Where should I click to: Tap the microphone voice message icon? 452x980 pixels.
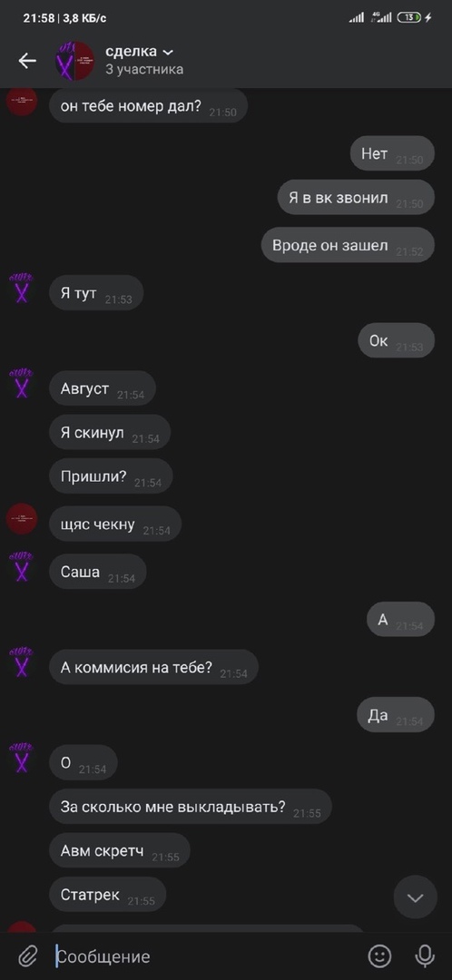coord(425,955)
